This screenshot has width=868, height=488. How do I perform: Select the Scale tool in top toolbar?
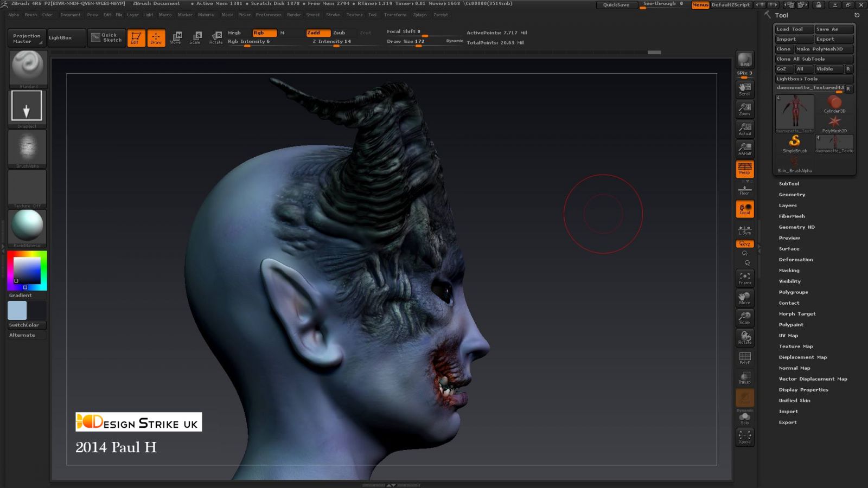coord(195,37)
